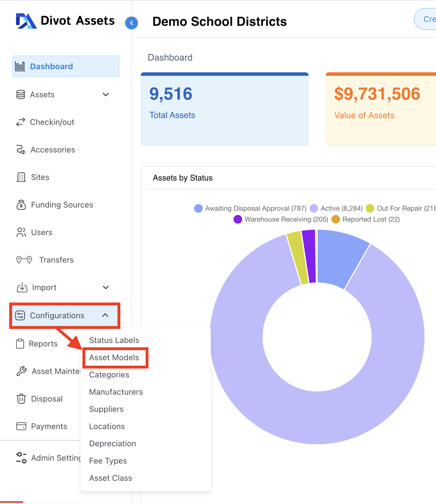Expand the Assets submenu chevron
This screenshot has width=436, height=504.
click(106, 95)
